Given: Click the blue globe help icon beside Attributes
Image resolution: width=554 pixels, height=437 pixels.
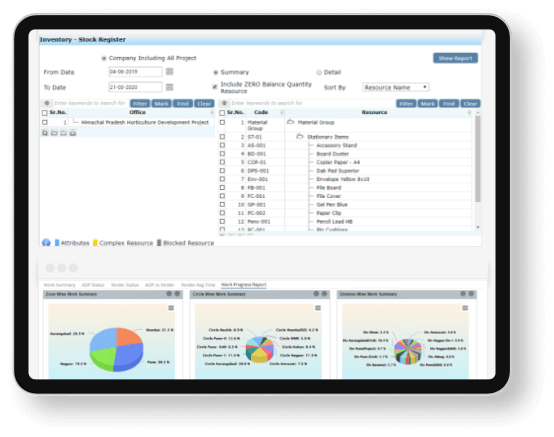Looking at the screenshot, I should (x=46, y=243).
